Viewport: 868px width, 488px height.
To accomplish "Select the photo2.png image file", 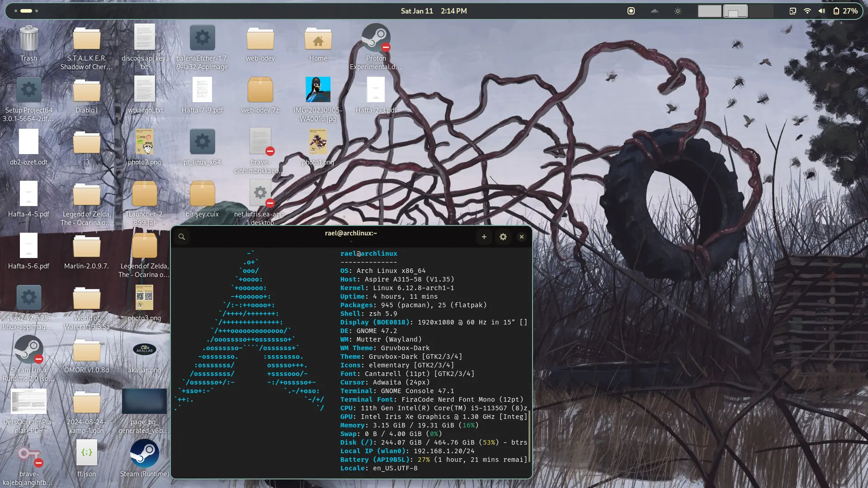I will [x=145, y=141].
